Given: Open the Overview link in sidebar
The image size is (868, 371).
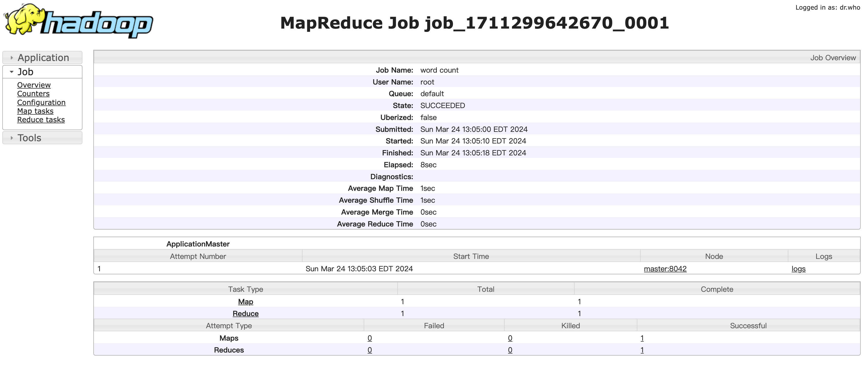Looking at the screenshot, I should [34, 85].
